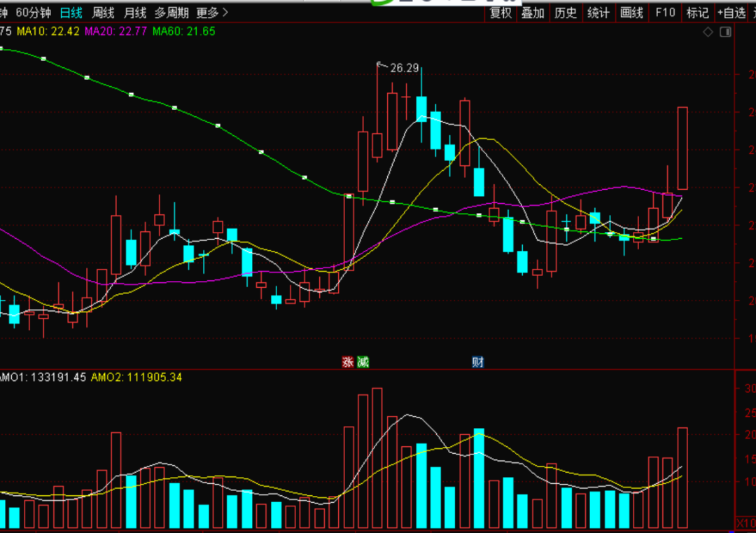The width and height of the screenshot is (756, 533).
Task: Click the green 减 event marker
Action: coord(363,362)
